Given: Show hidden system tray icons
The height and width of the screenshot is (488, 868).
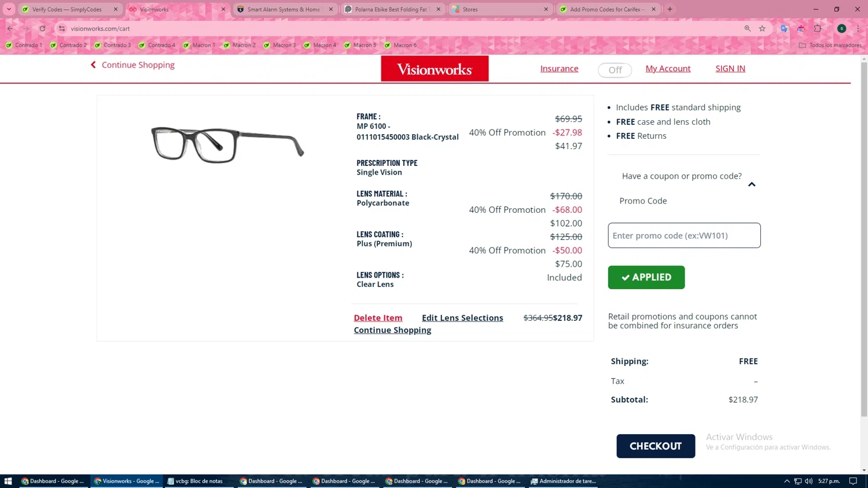Looking at the screenshot, I should coord(786,480).
